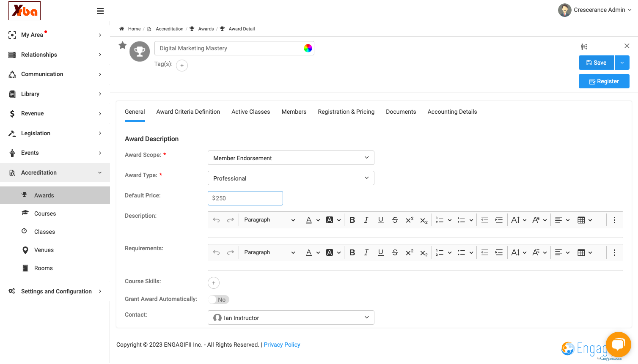Open the chat support bubble
Image resolution: width=638 pixels, height=364 pixels.
tap(618, 345)
